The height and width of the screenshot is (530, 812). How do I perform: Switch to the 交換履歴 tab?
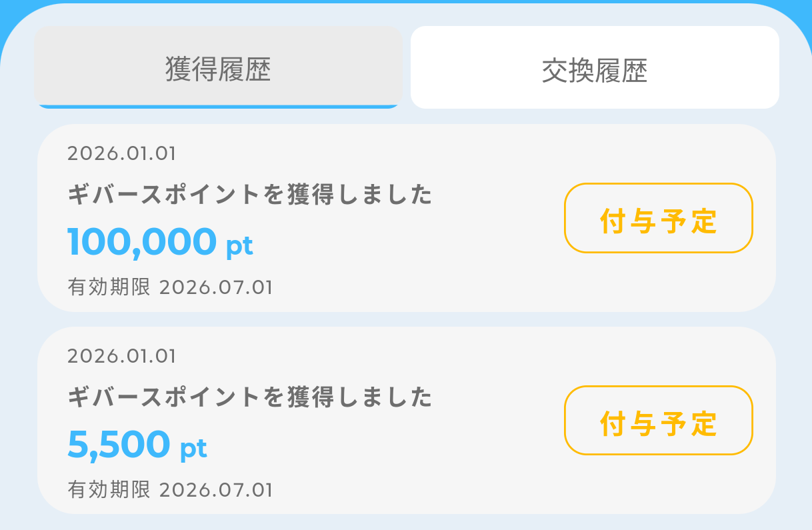pyautogui.click(x=595, y=68)
